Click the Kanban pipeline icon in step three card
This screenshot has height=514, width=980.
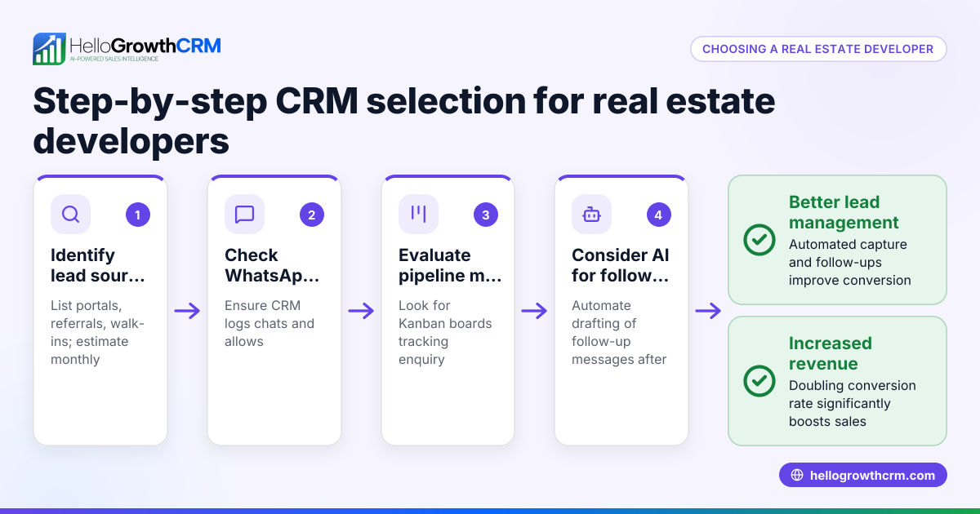[x=418, y=214]
